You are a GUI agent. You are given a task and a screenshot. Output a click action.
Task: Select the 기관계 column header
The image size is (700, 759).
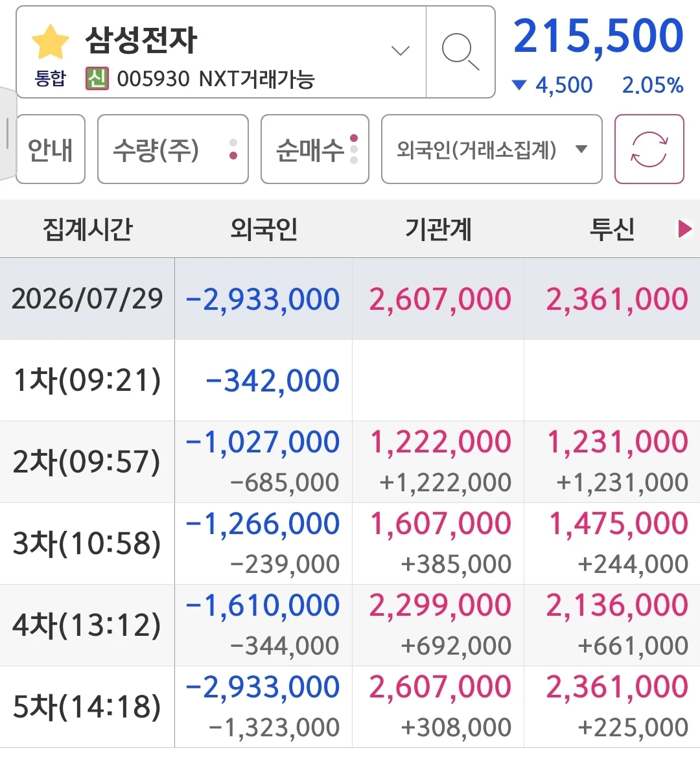point(438,229)
